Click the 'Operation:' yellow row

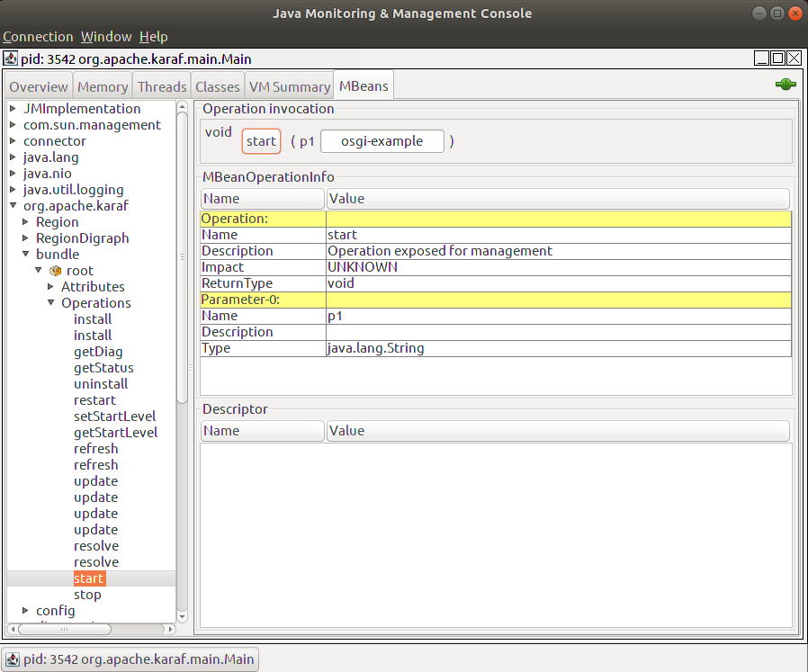(x=496, y=219)
